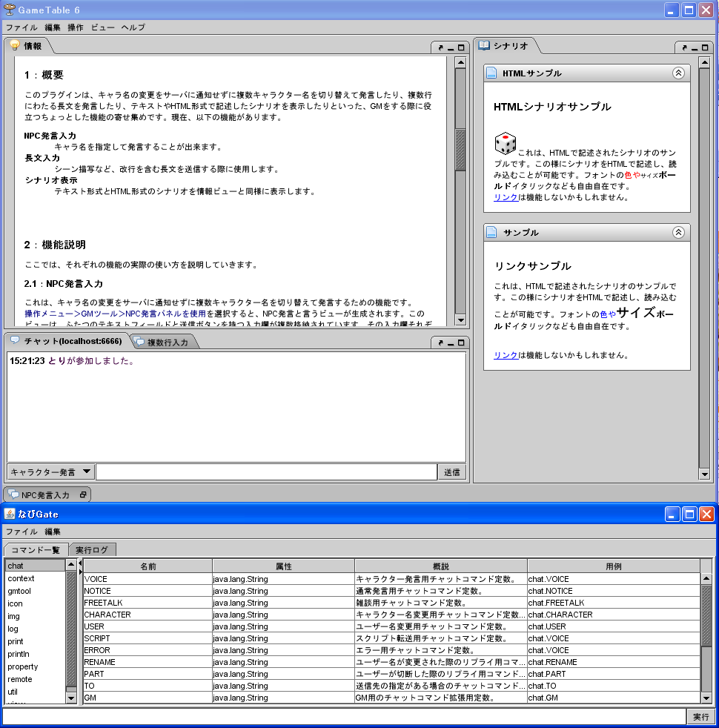Select the コマンド一覧 tab
Image resolution: width=719 pixels, height=728 pixels.
[x=36, y=550]
